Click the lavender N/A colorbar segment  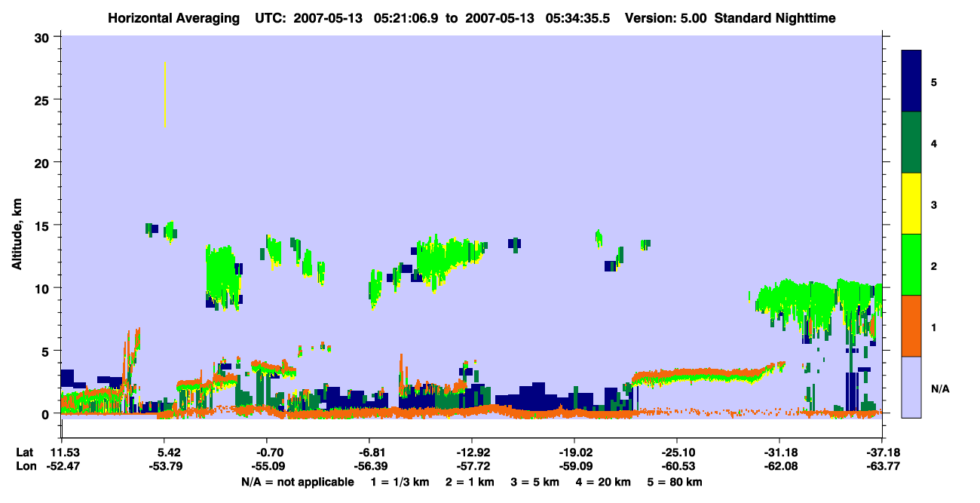[911, 387]
